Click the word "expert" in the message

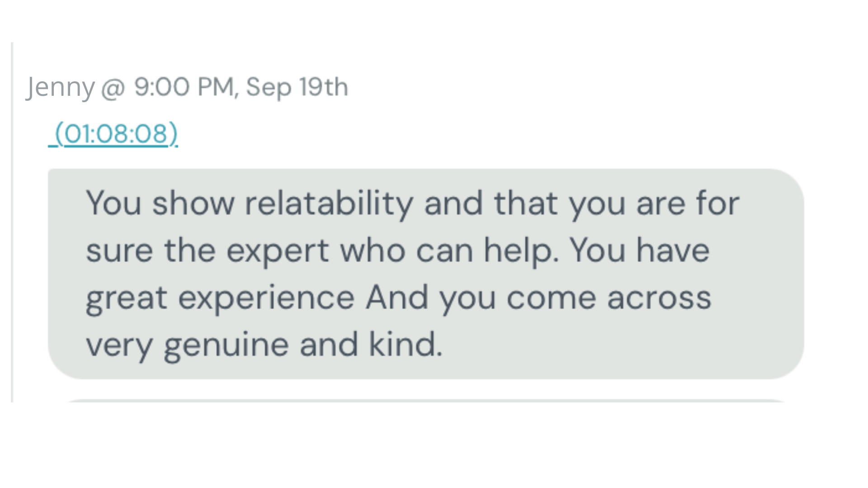278,250
